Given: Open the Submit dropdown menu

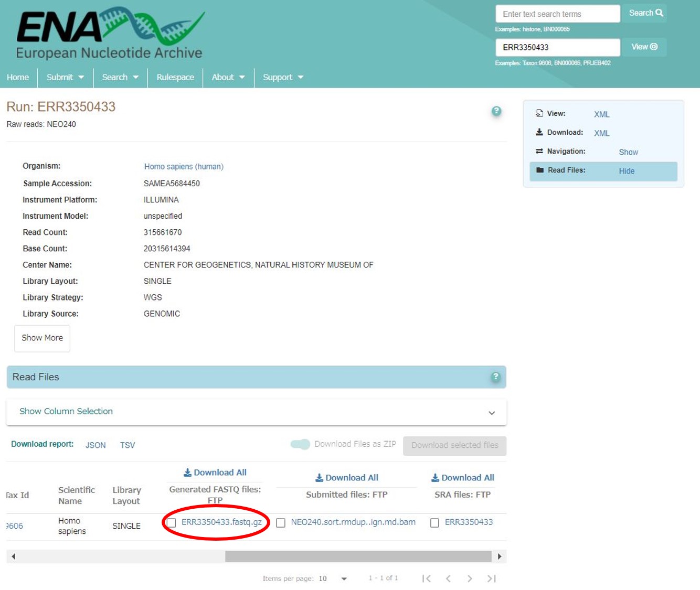Looking at the screenshot, I should click(65, 77).
